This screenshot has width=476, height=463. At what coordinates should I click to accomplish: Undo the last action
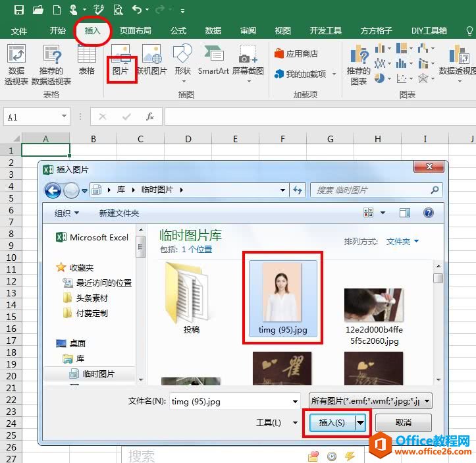(x=136, y=10)
